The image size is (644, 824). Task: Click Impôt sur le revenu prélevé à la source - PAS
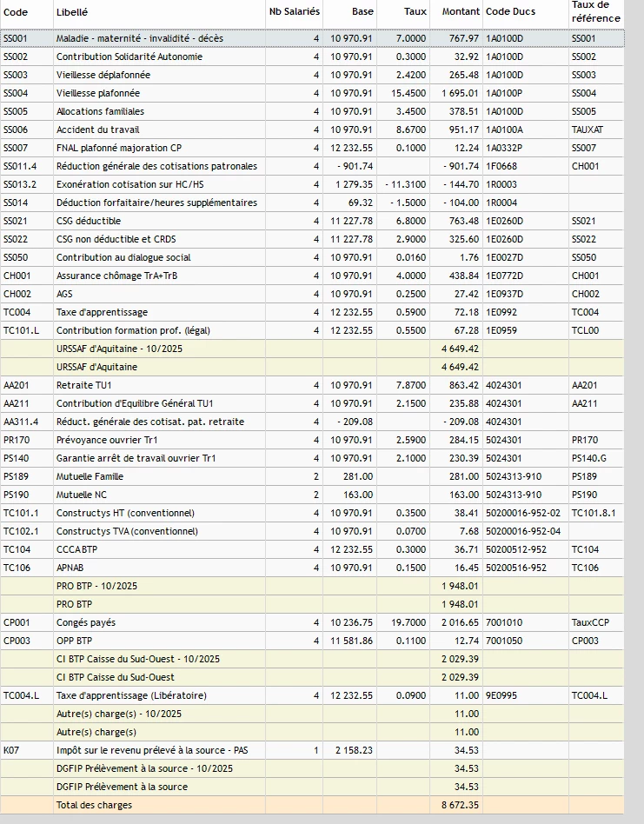(152, 750)
